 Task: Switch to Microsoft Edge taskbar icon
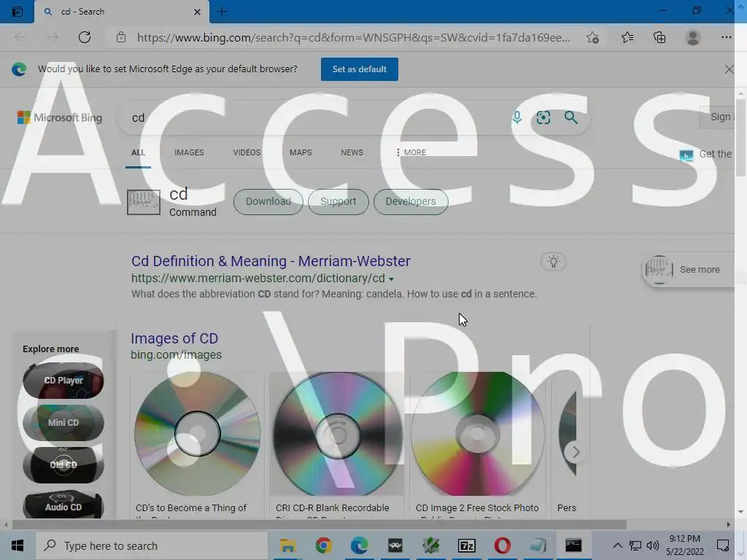pyautogui.click(x=359, y=545)
